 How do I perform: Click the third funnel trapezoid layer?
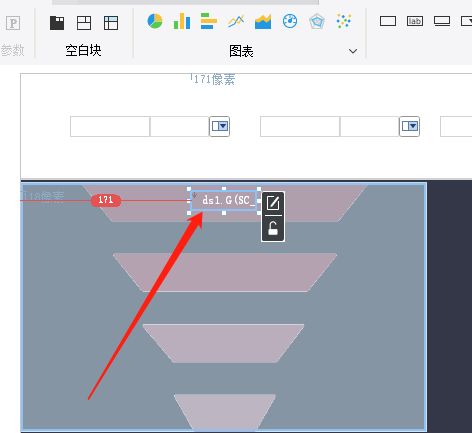pyautogui.click(x=223, y=343)
